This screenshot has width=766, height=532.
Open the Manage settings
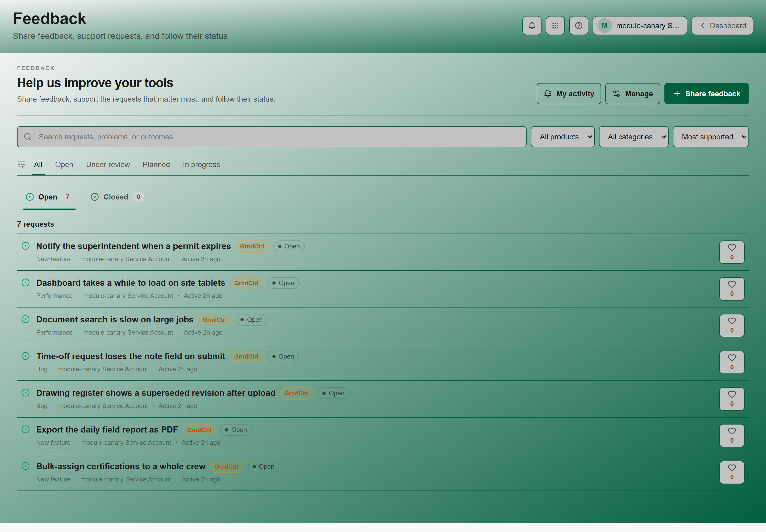tap(632, 94)
